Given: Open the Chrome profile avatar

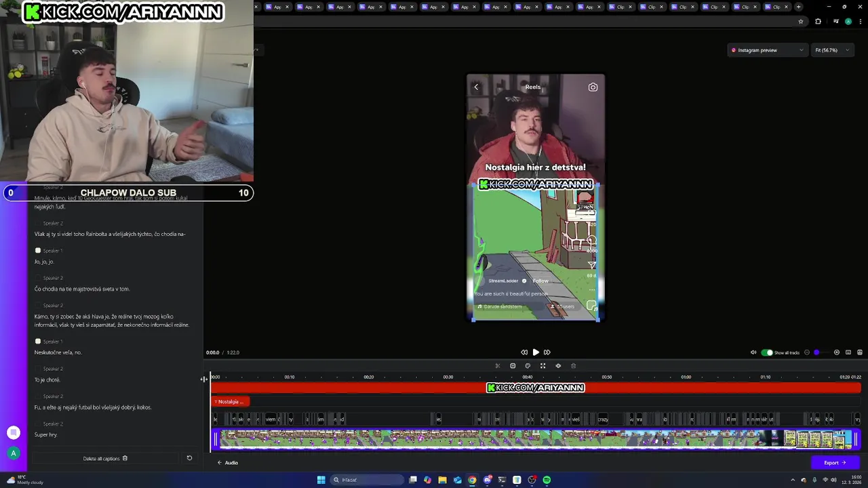Looking at the screenshot, I should coord(848,21).
